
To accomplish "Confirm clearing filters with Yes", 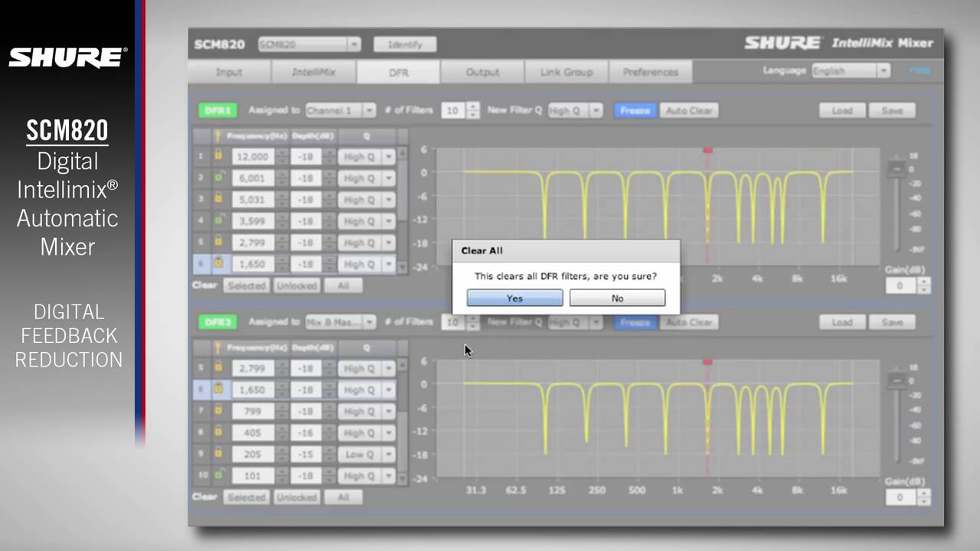I will tap(514, 298).
